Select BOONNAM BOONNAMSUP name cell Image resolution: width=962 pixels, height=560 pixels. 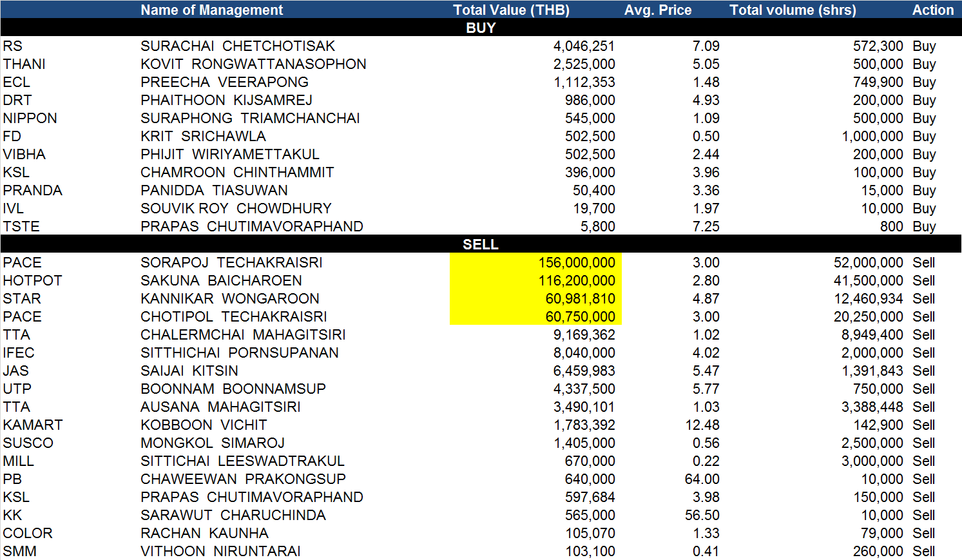pyautogui.click(x=233, y=389)
